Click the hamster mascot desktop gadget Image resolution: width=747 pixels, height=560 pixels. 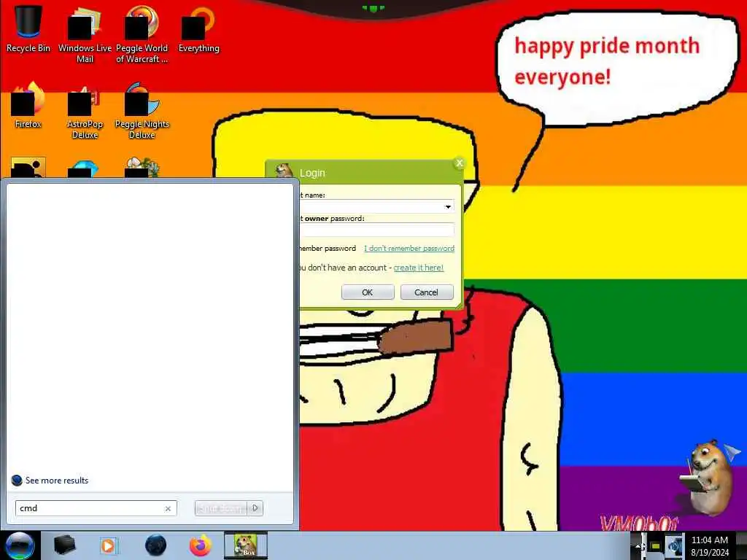point(709,477)
